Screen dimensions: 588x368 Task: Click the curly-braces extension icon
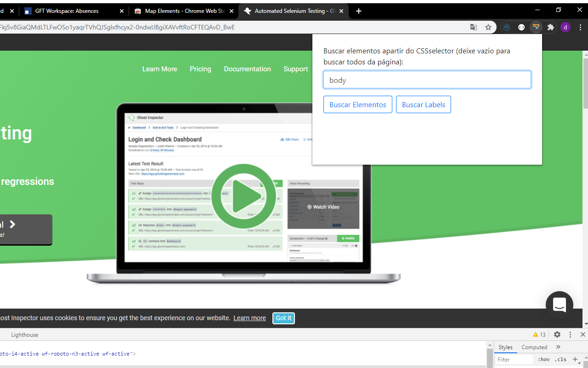pos(521,27)
